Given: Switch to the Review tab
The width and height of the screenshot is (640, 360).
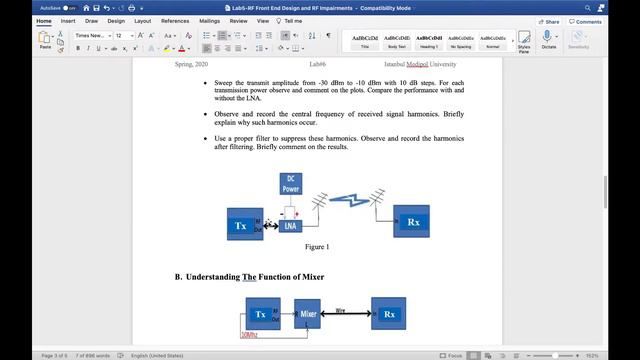Looking at the screenshot, I should (238, 21).
